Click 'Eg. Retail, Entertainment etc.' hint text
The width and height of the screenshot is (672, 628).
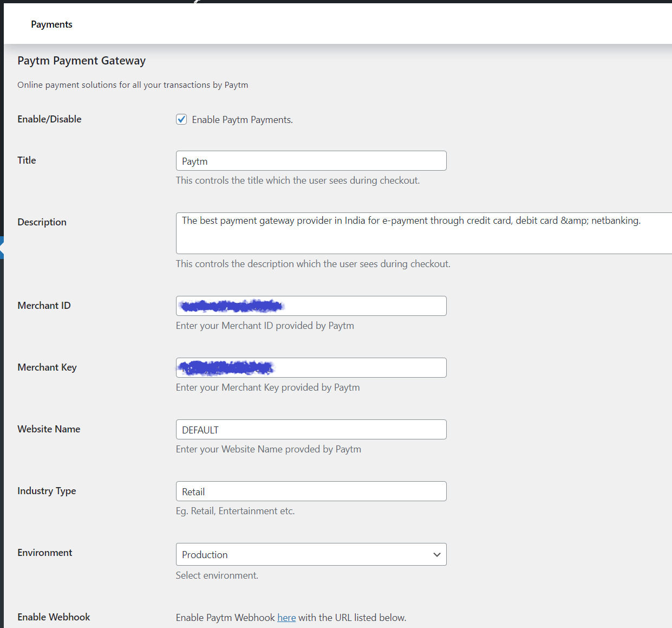point(235,511)
